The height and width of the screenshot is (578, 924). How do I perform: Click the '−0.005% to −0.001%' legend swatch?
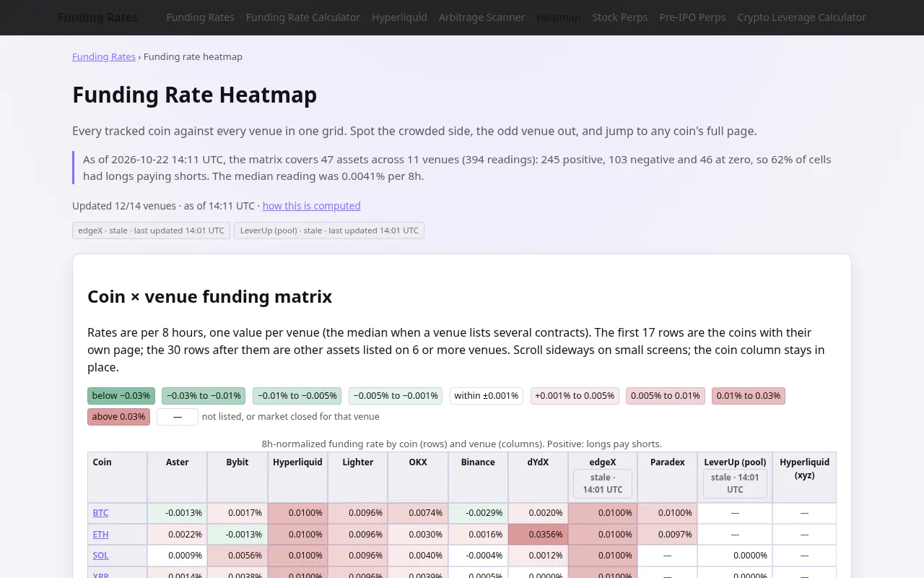tap(396, 396)
